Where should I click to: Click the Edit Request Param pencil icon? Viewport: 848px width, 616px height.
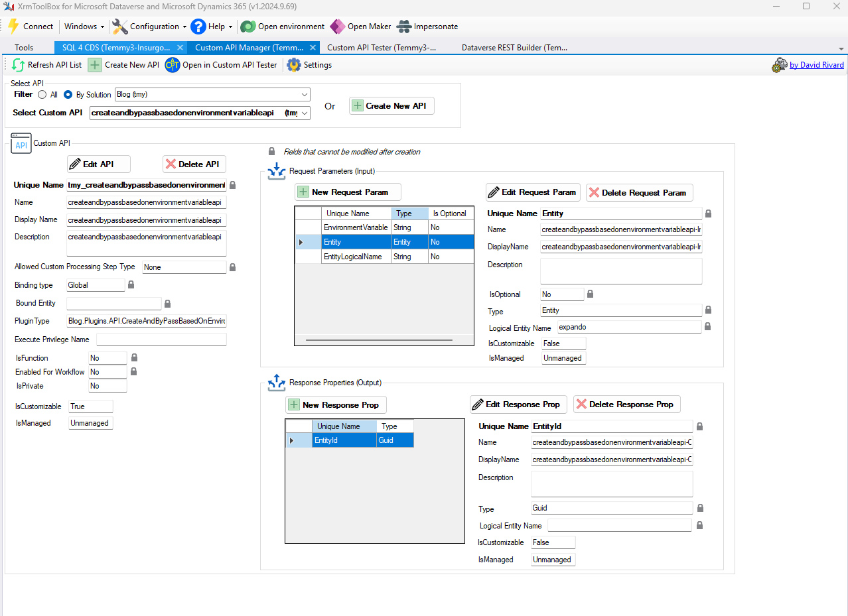[494, 192]
